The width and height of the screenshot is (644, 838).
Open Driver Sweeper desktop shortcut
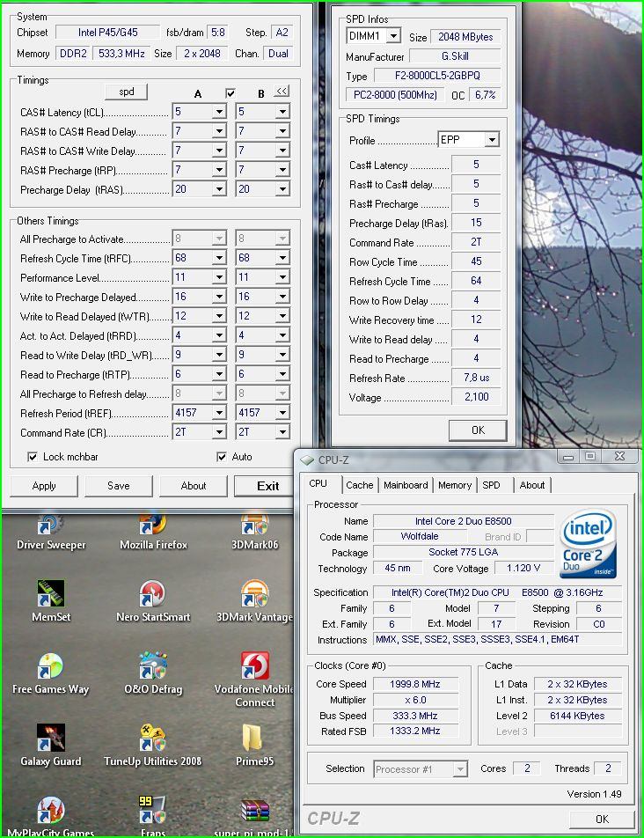[x=51, y=532]
